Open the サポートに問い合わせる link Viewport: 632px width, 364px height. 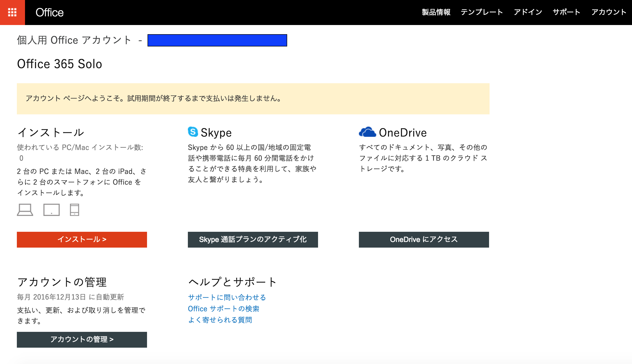[x=227, y=297]
